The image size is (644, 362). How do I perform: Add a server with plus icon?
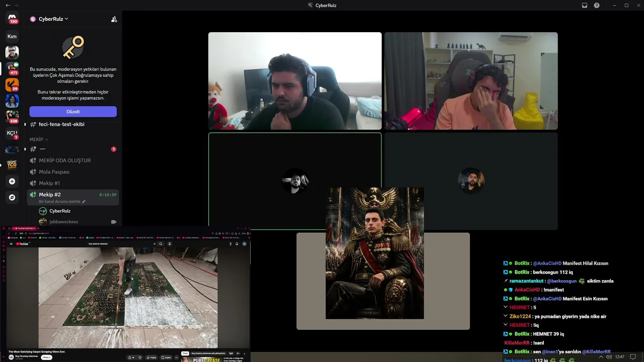[x=12, y=181]
